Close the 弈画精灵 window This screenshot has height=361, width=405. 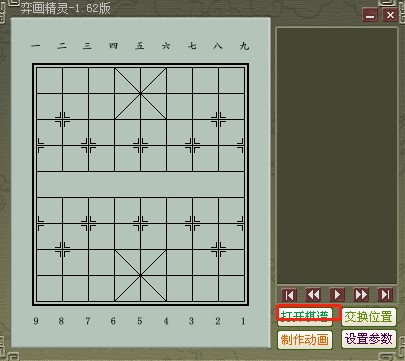pos(390,15)
